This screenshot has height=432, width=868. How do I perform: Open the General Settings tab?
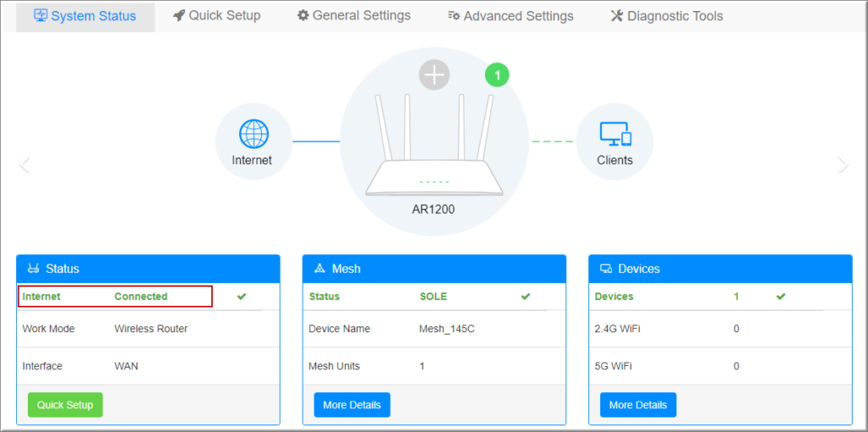[x=353, y=16]
